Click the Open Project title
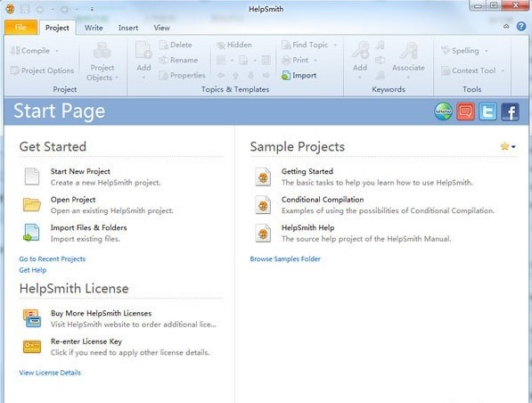The width and height of the screenshot is (532, 403). (x=73, y=200)
